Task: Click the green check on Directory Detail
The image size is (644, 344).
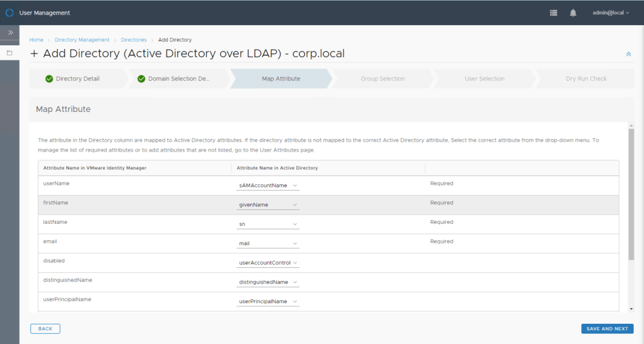Action: [x=49, y=79]
